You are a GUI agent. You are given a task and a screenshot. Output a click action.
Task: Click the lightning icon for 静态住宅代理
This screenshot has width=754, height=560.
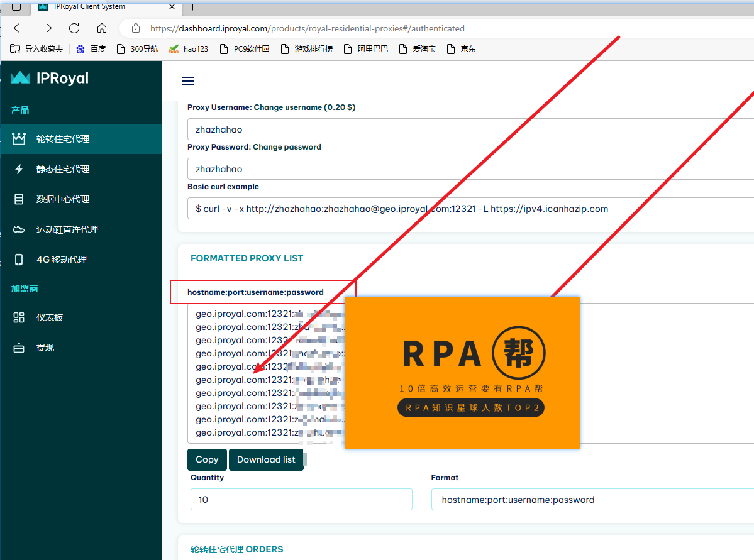point(19,169)
